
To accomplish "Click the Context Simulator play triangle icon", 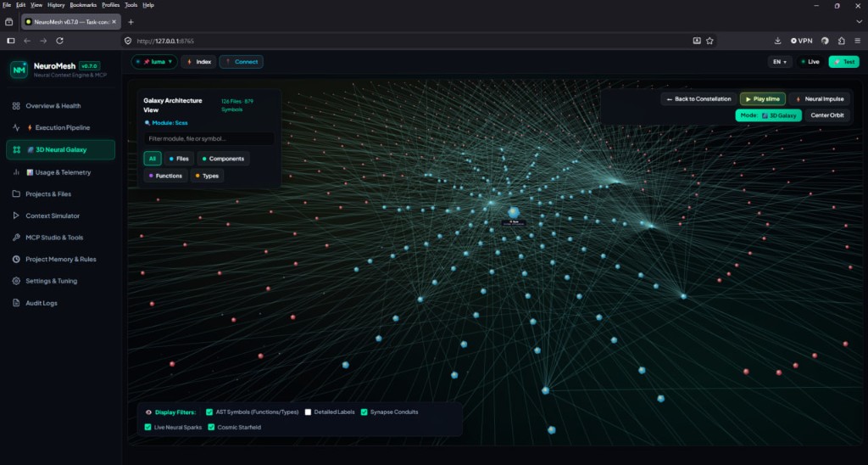I will [16, 216].
